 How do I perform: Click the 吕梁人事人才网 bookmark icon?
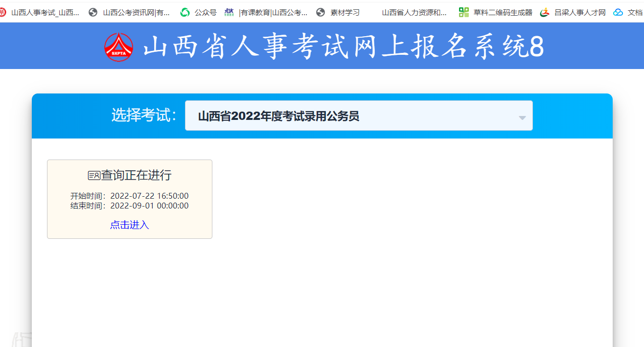(545, 13)
